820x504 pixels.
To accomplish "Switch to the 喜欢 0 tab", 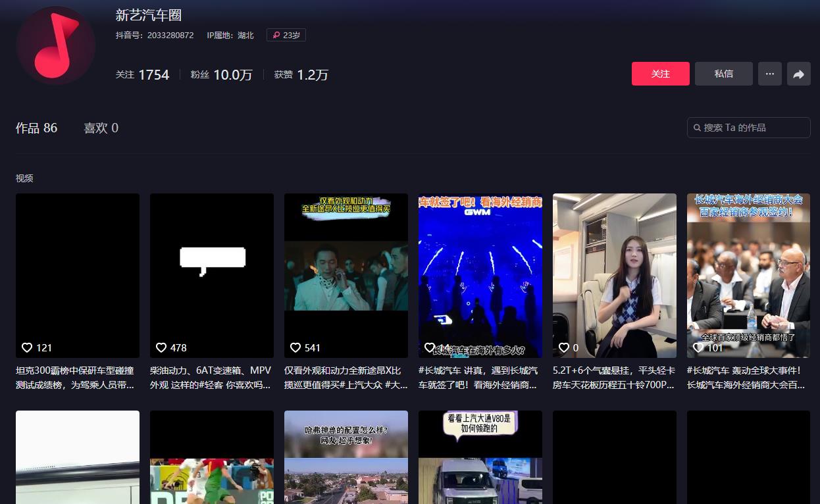I will coord(101,128).
